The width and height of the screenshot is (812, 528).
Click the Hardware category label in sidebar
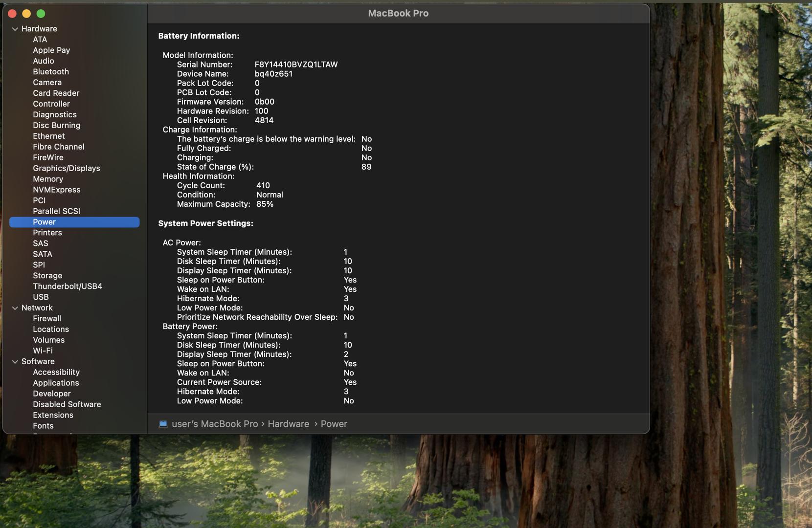[39, 29]
